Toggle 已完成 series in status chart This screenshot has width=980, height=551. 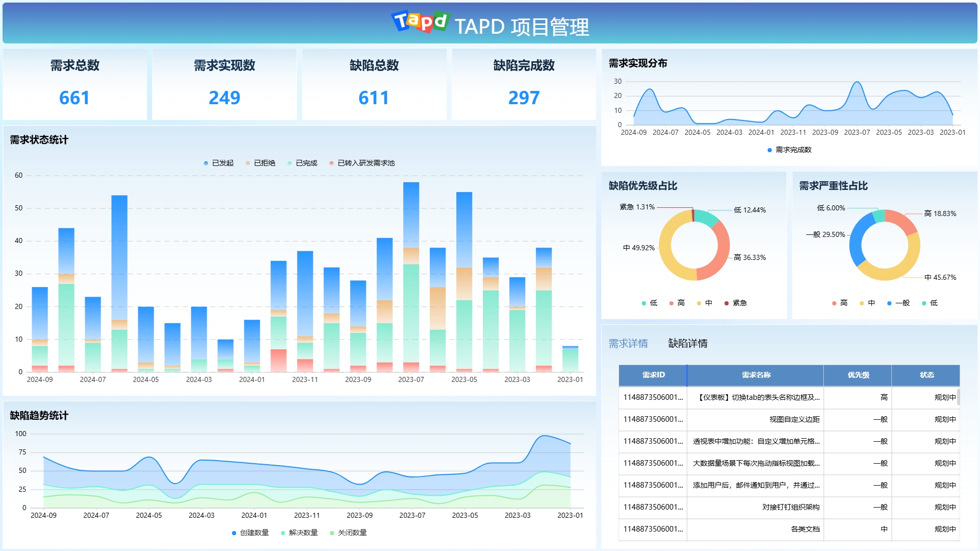302,163
